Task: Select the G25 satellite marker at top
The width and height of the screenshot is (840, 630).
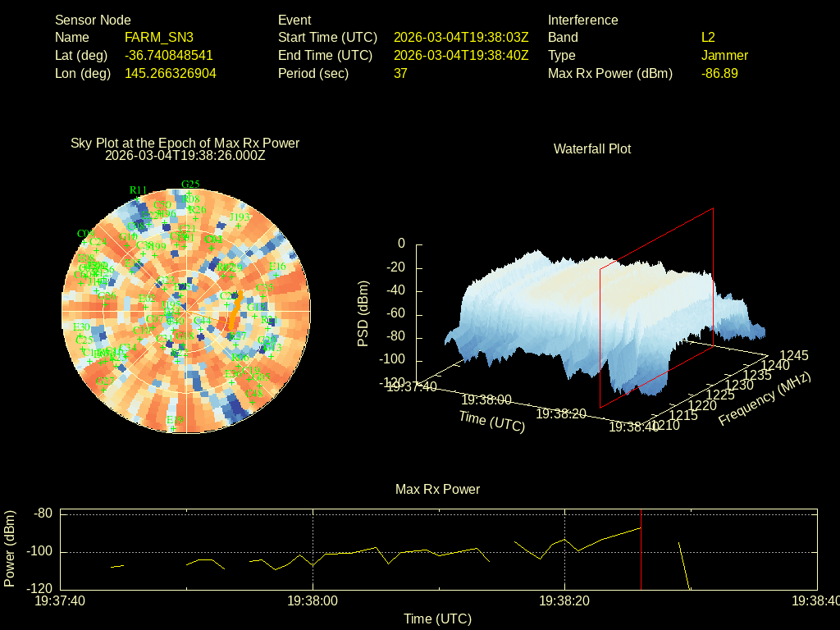Action: pyautogui.click(x=189, y=192)
